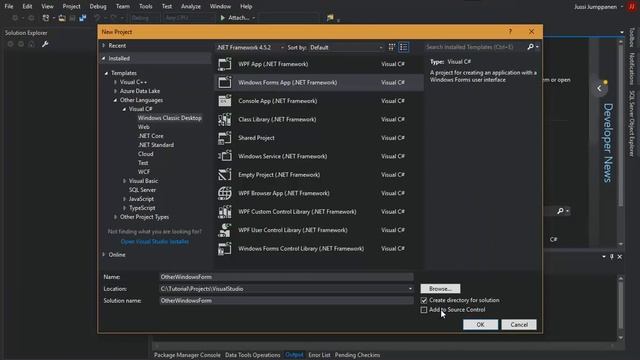Open Data Tools Operations tab
The image size is (640, 360).
253,355
